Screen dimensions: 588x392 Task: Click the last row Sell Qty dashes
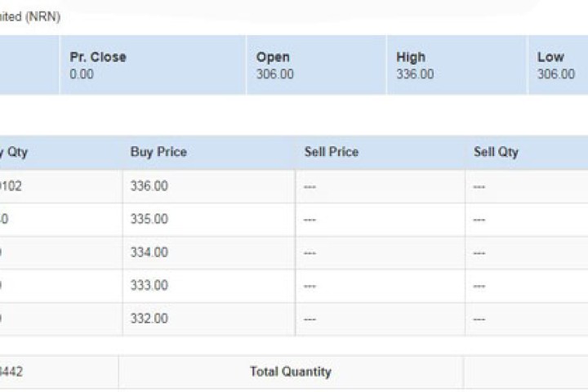pos(479,318)
